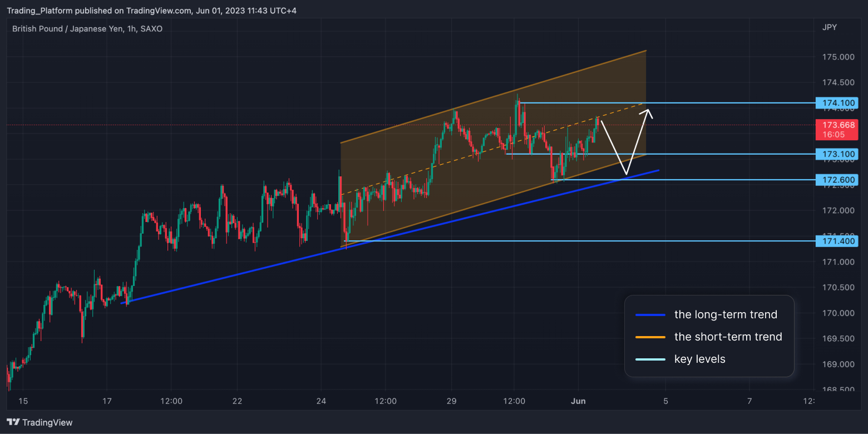Select 'the short-term trend' legend text
The height and width of the screenshot is (434, 868).
pyautogui.click(x=728, y=337)
